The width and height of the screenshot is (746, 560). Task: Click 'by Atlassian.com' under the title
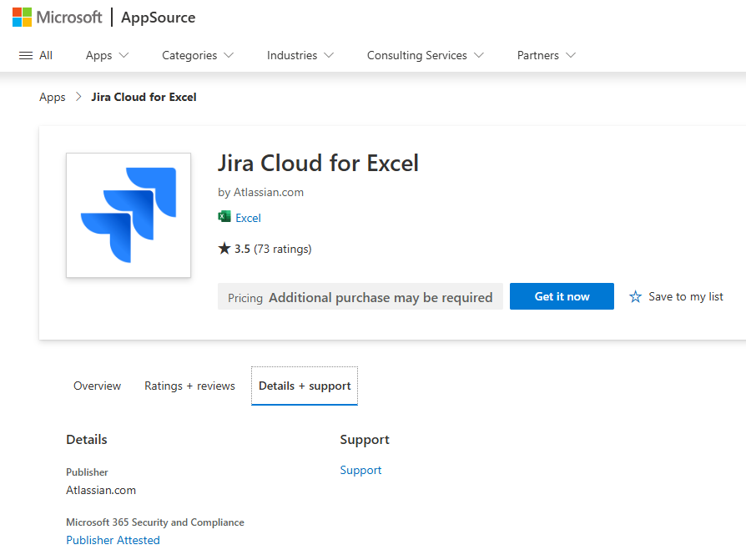tap(260, 192)
